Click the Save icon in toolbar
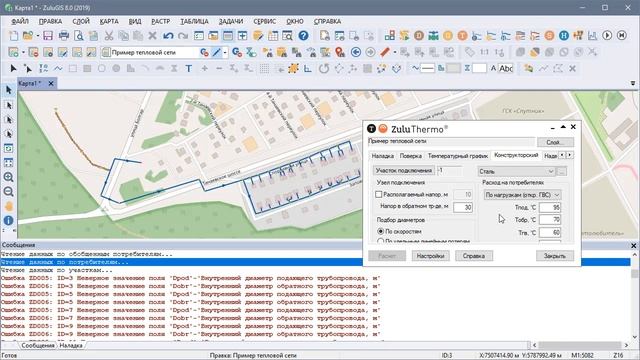This screenshot has height=360, width=640. tap(48, 36)
